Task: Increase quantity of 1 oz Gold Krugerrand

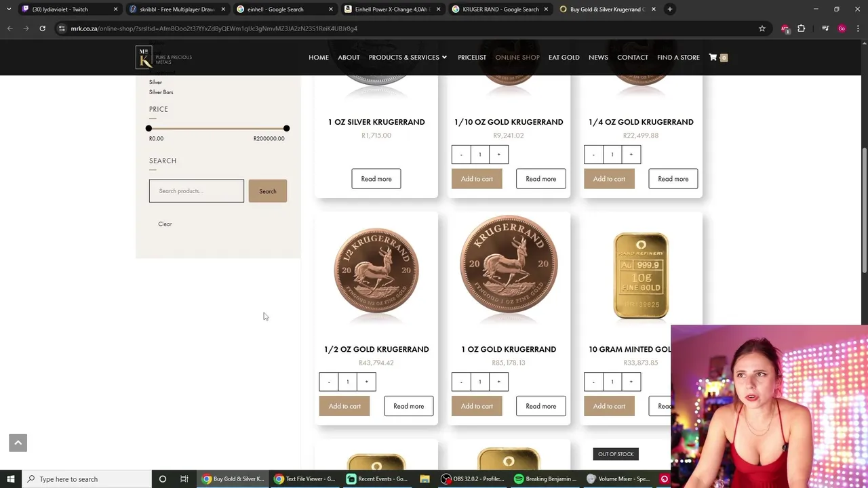Action: click(x=498, y=382)
